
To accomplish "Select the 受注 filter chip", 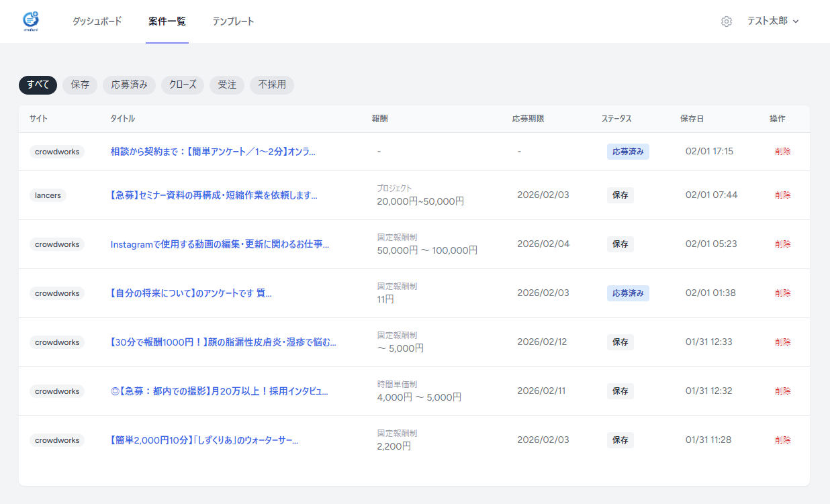I will (226, 85).
